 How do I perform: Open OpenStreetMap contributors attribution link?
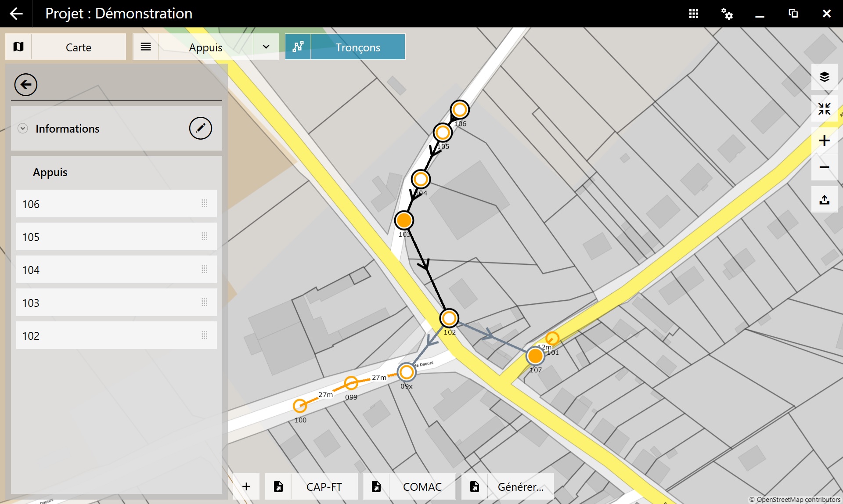794,500
